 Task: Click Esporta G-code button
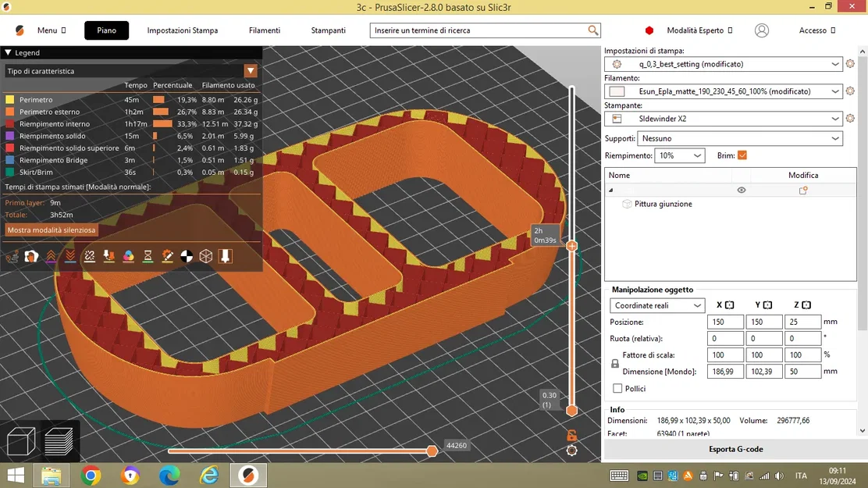click(x=736, y=449)
